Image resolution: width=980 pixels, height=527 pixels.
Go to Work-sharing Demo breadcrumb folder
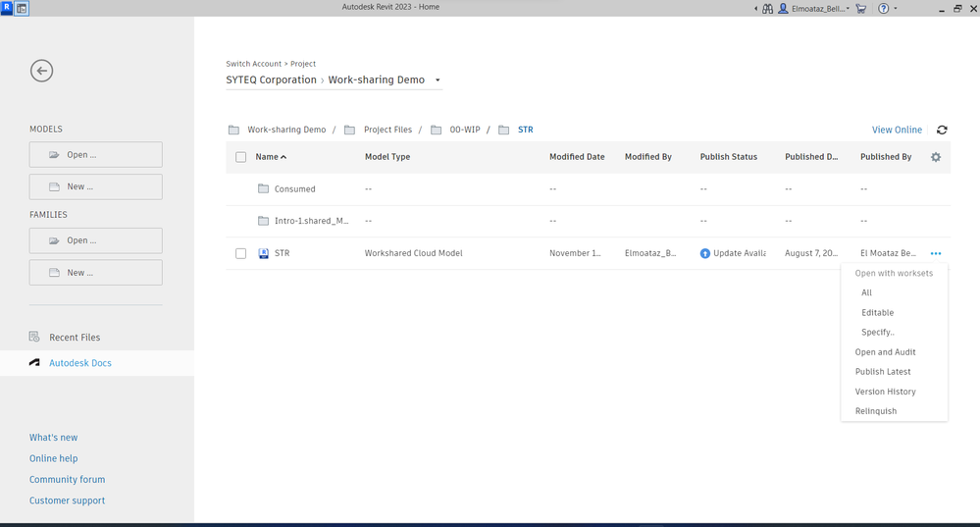click(x=286, y=130)
